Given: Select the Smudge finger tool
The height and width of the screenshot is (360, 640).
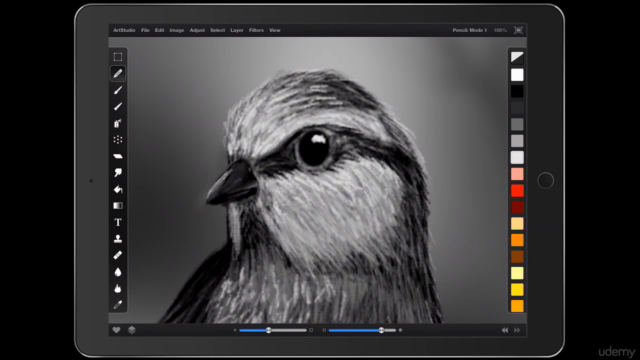Looking at the screenshot, I should coord(118,173).
